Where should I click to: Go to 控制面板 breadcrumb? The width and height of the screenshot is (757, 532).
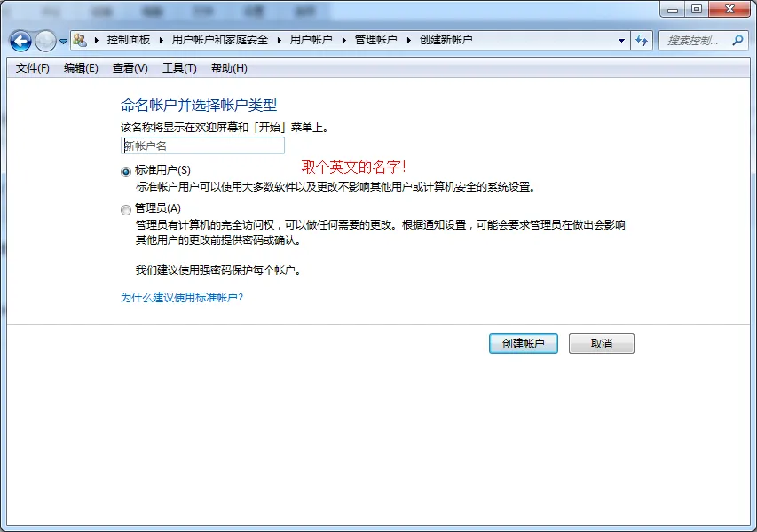[129, 40]
